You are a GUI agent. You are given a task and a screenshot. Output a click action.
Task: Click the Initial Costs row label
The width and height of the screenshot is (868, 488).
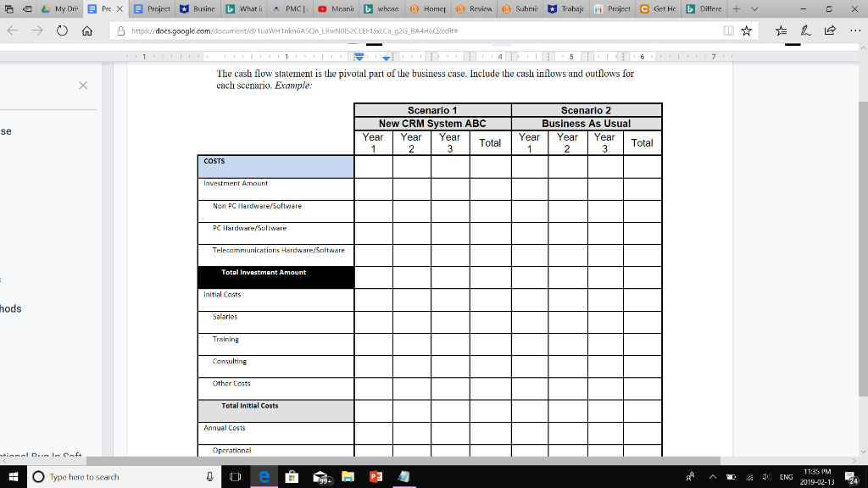click(222, 294)
